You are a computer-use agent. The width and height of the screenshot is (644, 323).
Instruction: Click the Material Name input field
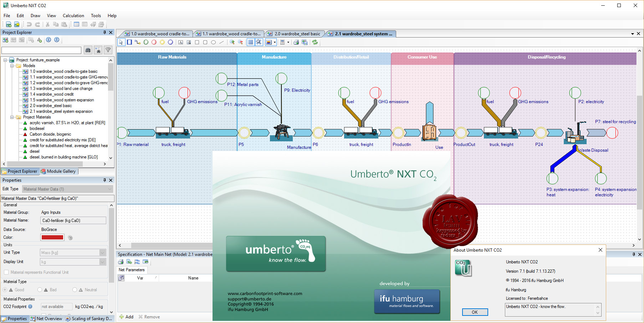(x=73, y=221)
